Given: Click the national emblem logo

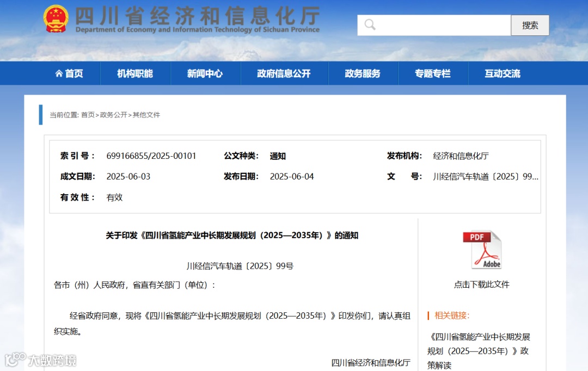Looking at the screenshot, I should coord(56,18).
